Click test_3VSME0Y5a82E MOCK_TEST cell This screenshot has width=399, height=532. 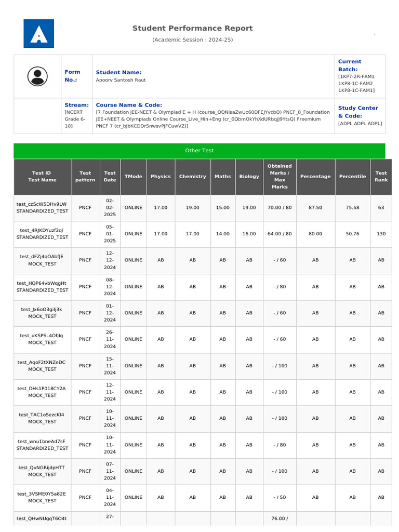click(x=42, y=497)
